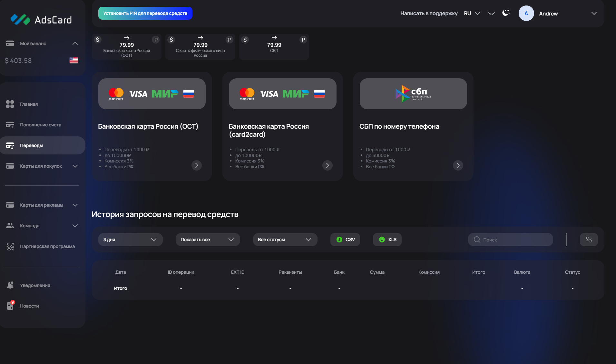Click СБП по номеру телефона title
Image resolution: width=616 pixels, height=364 pixels.
coord(399,126)
